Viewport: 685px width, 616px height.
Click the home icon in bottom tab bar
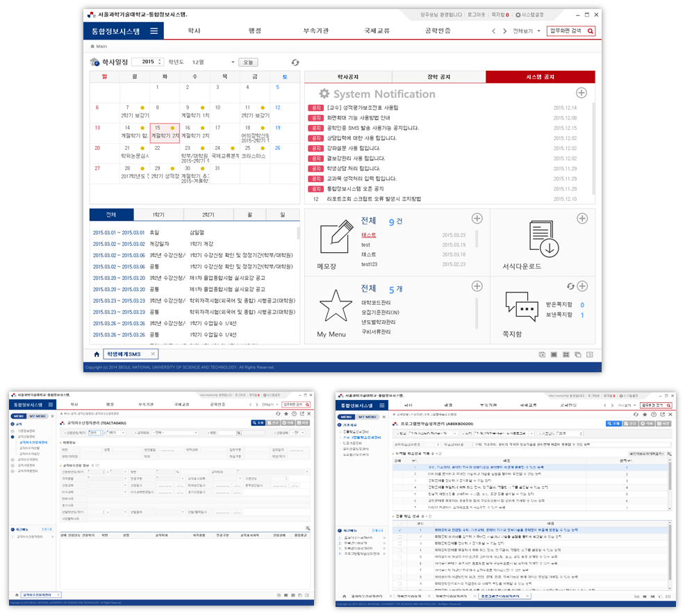coord(97,355)
